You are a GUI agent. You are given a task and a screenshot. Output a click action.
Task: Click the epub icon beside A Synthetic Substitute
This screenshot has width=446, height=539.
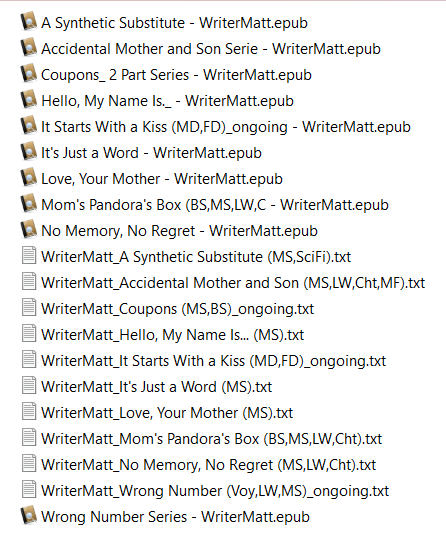pos(29,21)
